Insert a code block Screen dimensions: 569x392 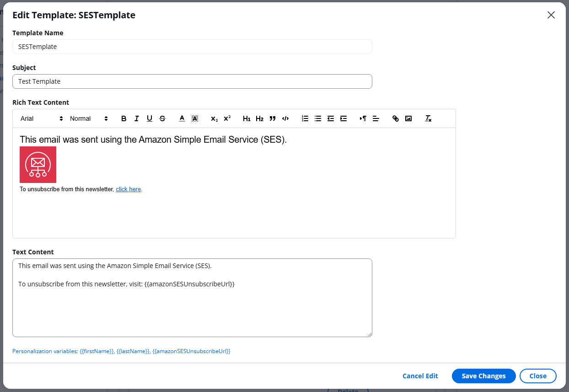(x=285, y=118)
